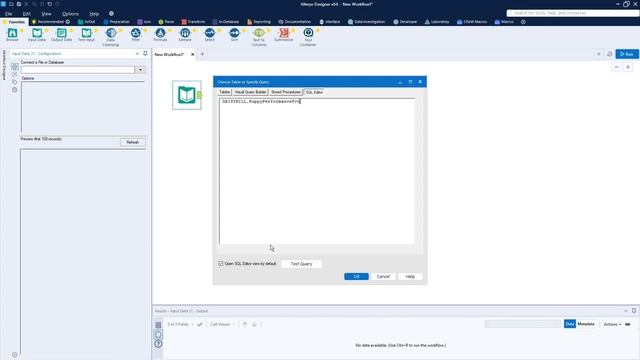Switch Results to Metadata view

click(586, 324)
